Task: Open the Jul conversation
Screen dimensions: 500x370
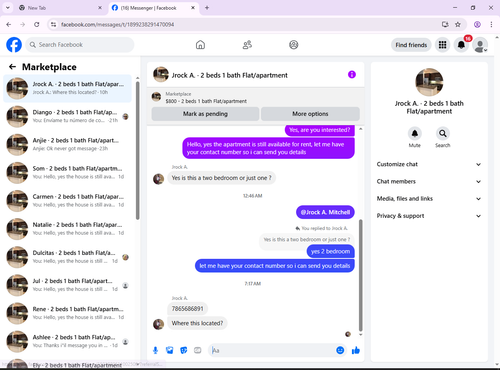Action: tap(67, 285)
